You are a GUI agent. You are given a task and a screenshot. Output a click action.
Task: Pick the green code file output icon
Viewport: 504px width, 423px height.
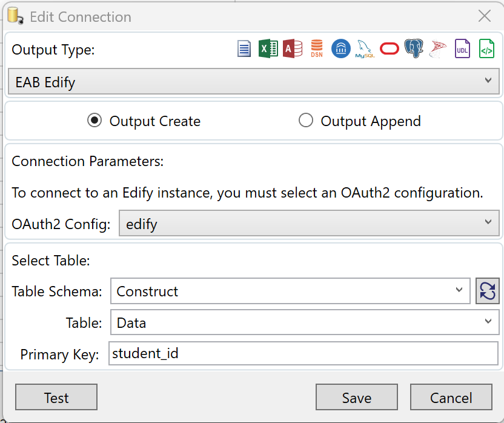[486, 48]
